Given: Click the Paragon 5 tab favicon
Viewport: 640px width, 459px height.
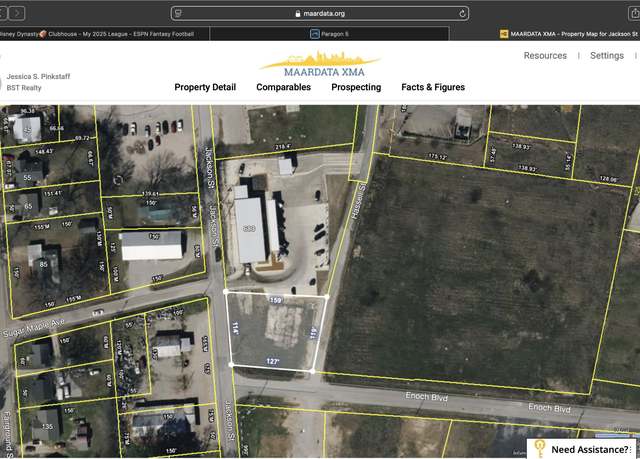Looking at the screenshot, I should [x=314, y=34].
